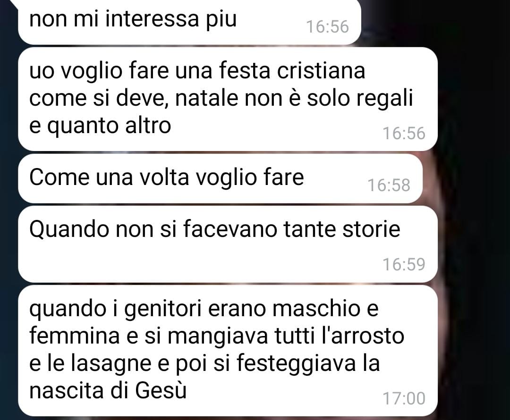Click the text 'e quanto altro'
Viewport: 510px width, 420px height.
(100, 125)
